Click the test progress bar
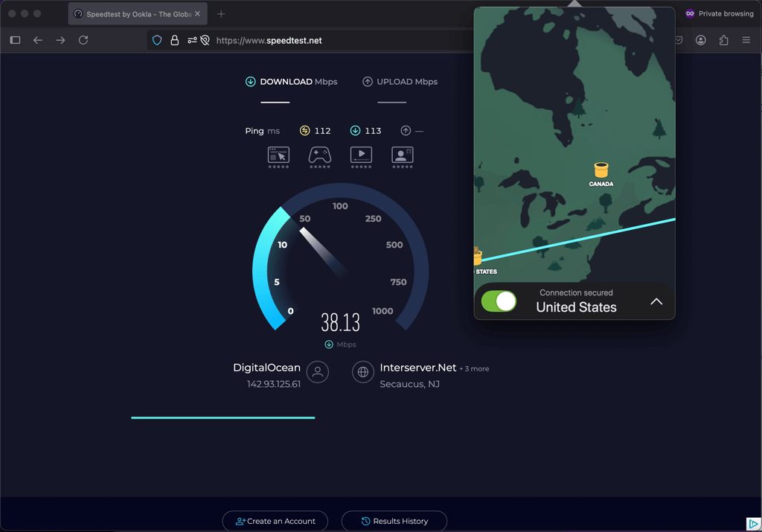 [x=223, y=417]
